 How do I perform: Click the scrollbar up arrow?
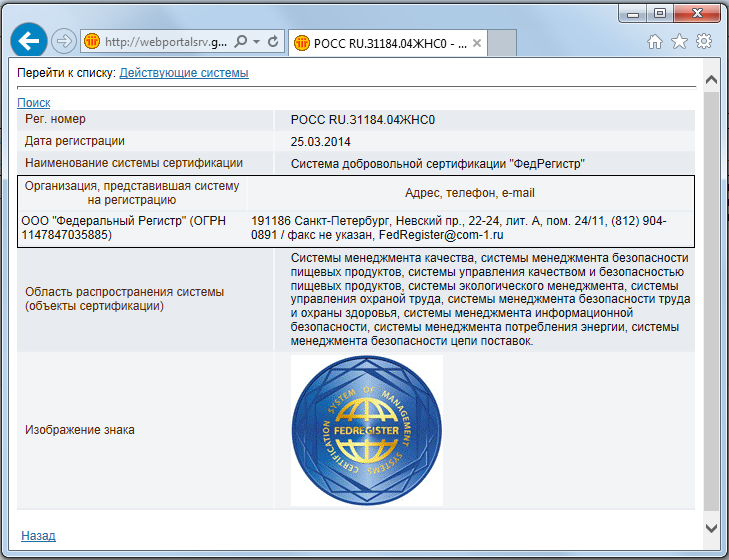click(x=711, y=79)
